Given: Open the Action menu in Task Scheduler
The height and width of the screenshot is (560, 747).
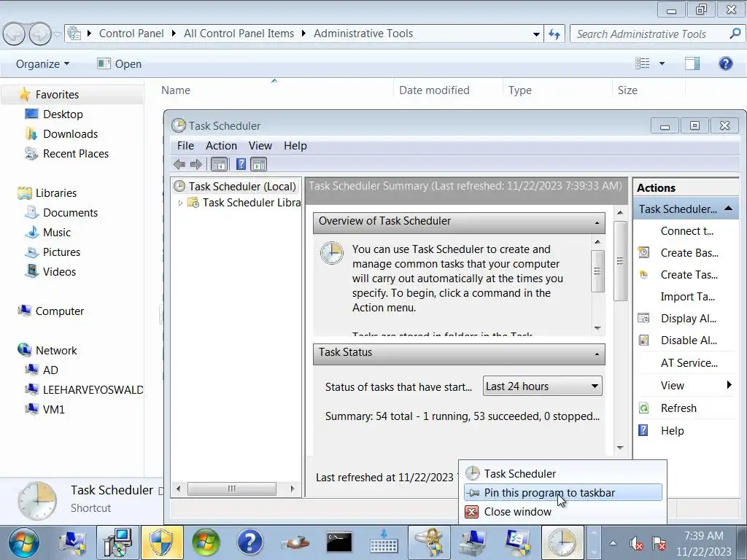Looking at the screenshot, I should coord(221,146).
